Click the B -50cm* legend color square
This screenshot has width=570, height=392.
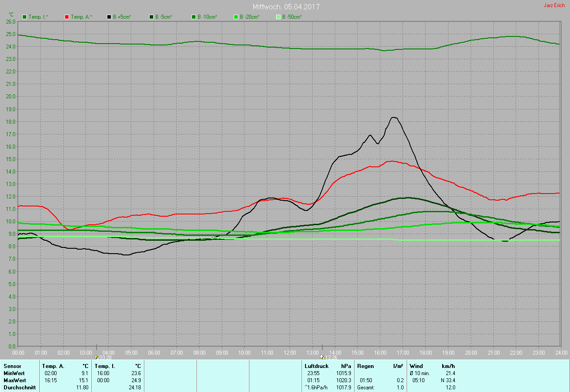pos(278,17)
